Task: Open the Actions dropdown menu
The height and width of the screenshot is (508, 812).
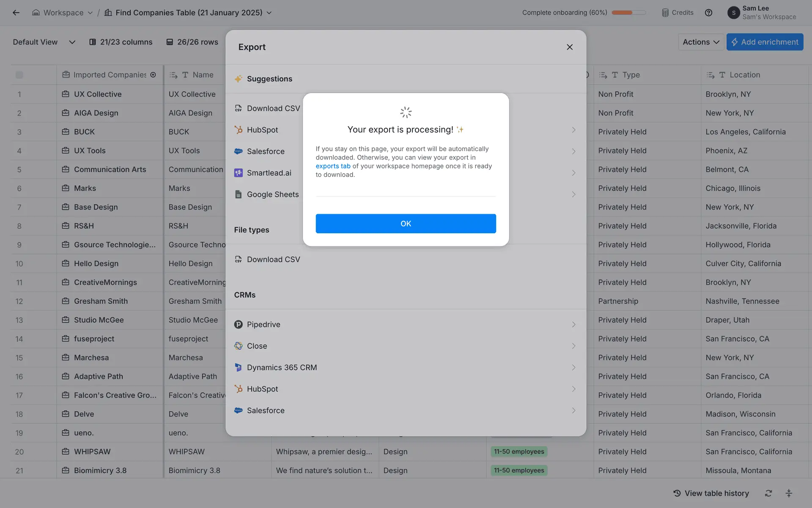Action: (700, 42)
